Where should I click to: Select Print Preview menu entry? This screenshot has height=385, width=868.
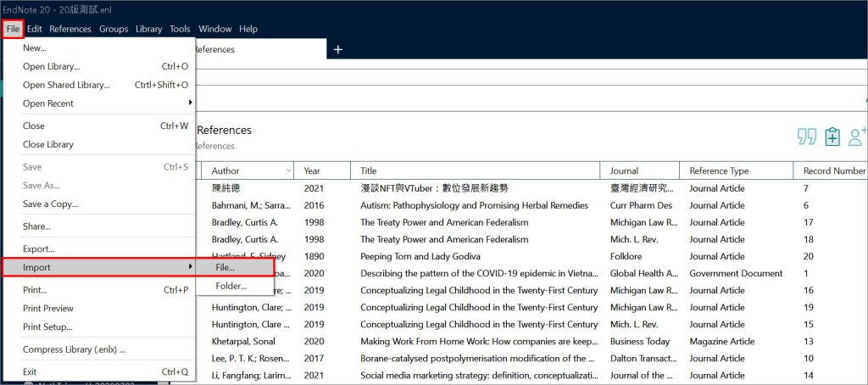click(x=99, y=308)
